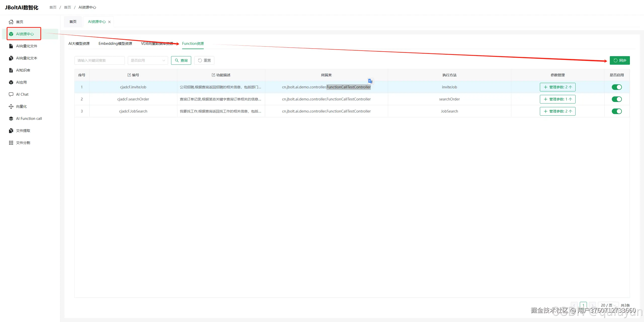This screenshot has height=322, width=644.
Task: Open the 是否启用 filter dropdown
Action: coord(148,60)
